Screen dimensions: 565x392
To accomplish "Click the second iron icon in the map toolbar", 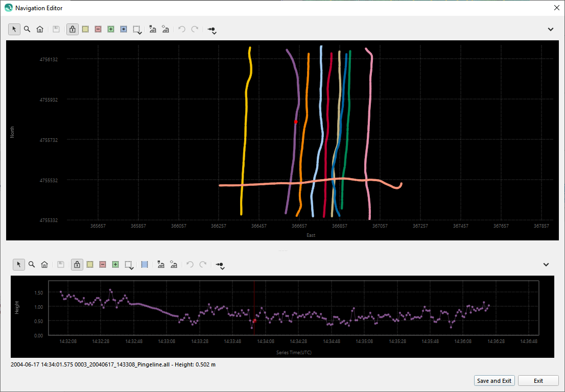I will click(x=165, y=30).
